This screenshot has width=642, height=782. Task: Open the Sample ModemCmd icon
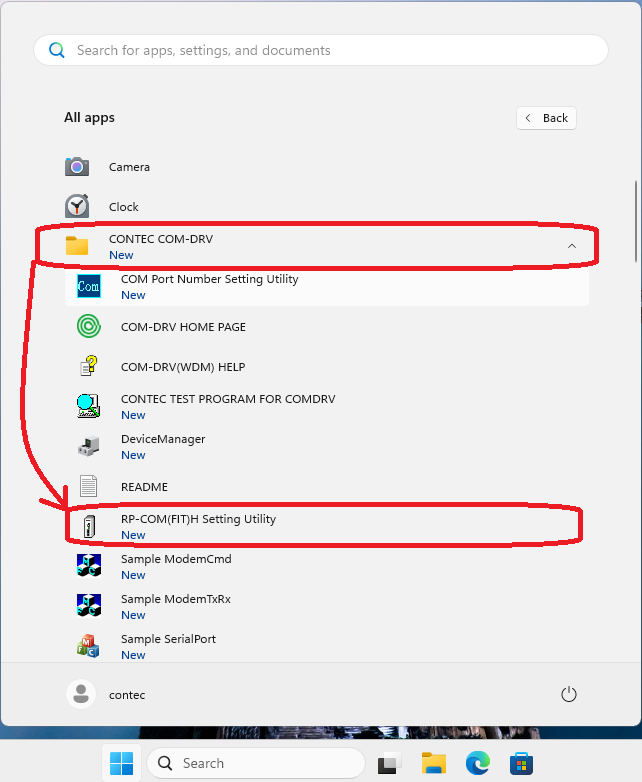pos(89,566)
